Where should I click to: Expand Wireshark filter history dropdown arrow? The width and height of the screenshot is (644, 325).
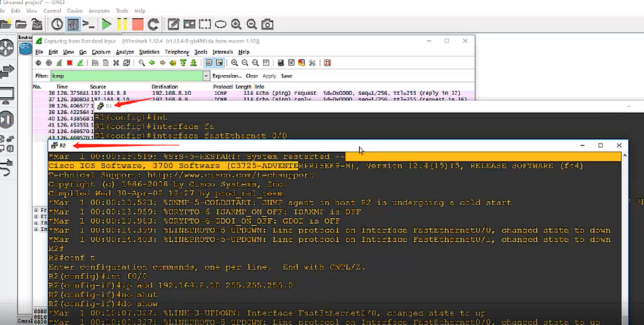tap(207, 76)
